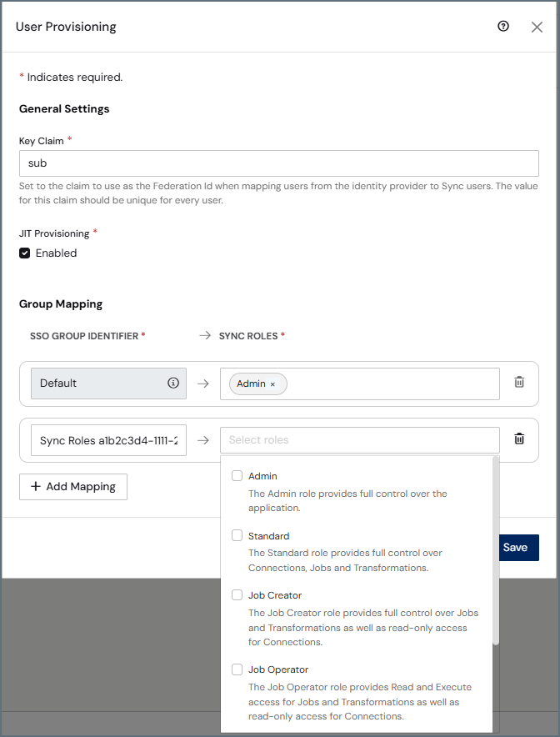Viewport: 560px width, 737px height.
Task: Click the Standard role description text
Action: [345, 560]
